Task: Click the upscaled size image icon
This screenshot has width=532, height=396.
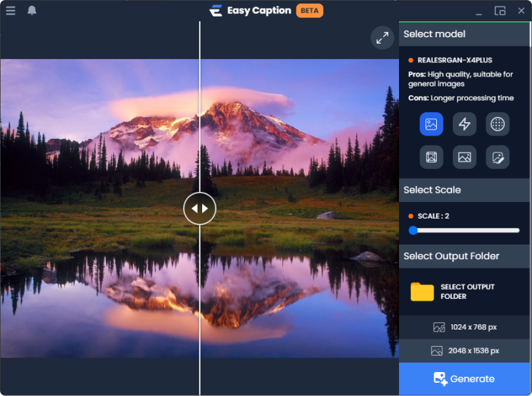Action: pos(437,351)
